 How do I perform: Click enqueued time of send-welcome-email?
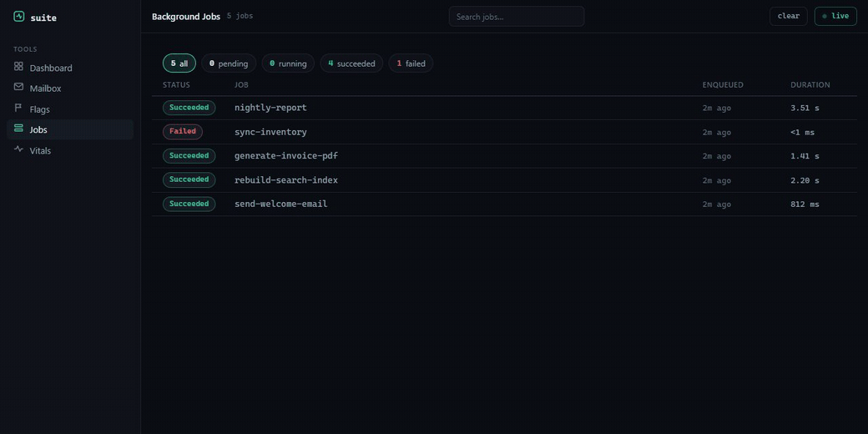click(717, 204)
